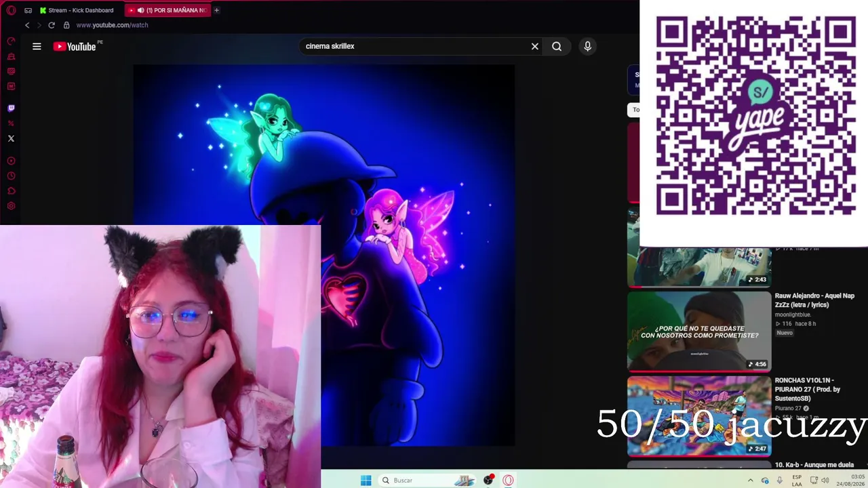Screen dimensions: 868x488
Task: Open the GX Cleaner sidebar icon
Action: click(11, 56)
